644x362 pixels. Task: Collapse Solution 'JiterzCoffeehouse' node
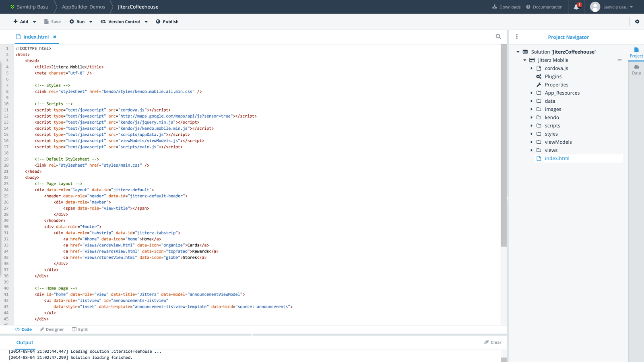click(x=518, y=52)
